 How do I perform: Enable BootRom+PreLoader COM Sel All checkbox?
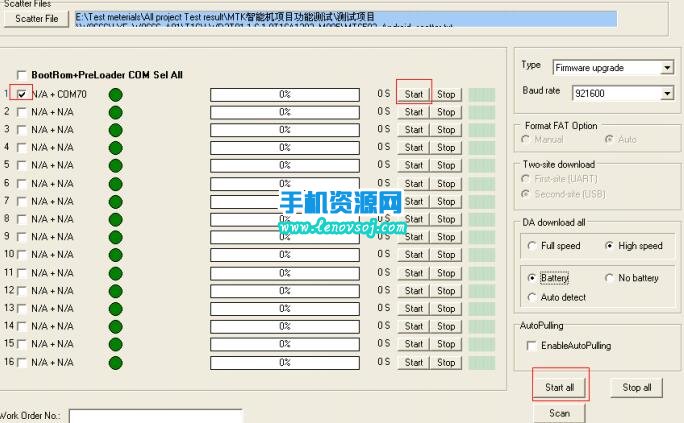tap(21, 75)
